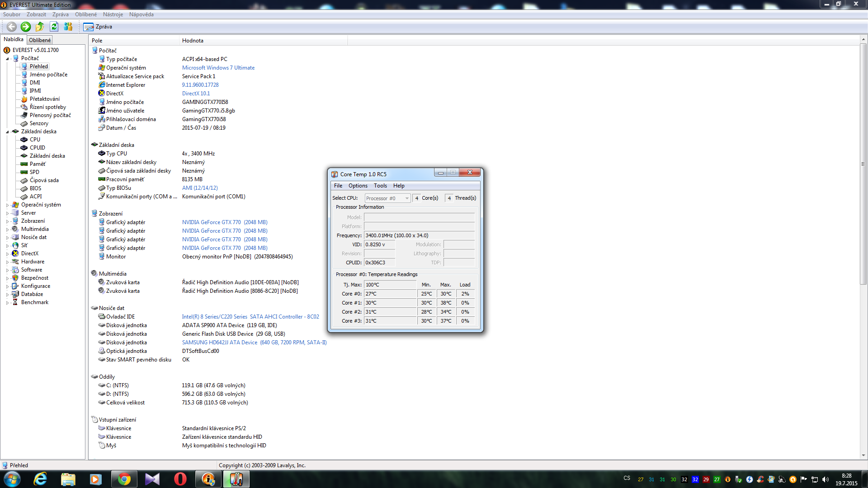The width and height of the screenshot is (868, 488).
Task: Open File menu in Core Temp
Action: pos(338,186)
